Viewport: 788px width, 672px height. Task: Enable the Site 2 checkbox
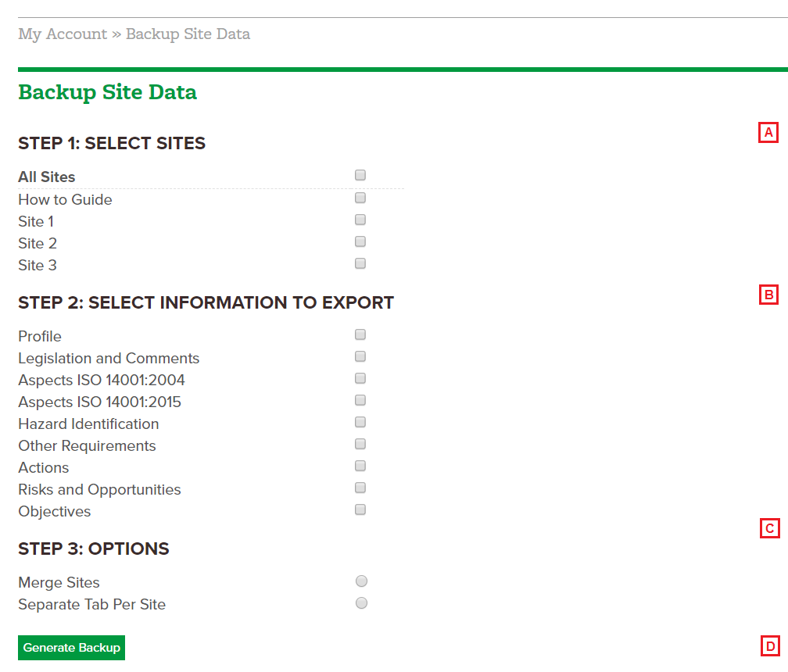click(x=360, y=241)
